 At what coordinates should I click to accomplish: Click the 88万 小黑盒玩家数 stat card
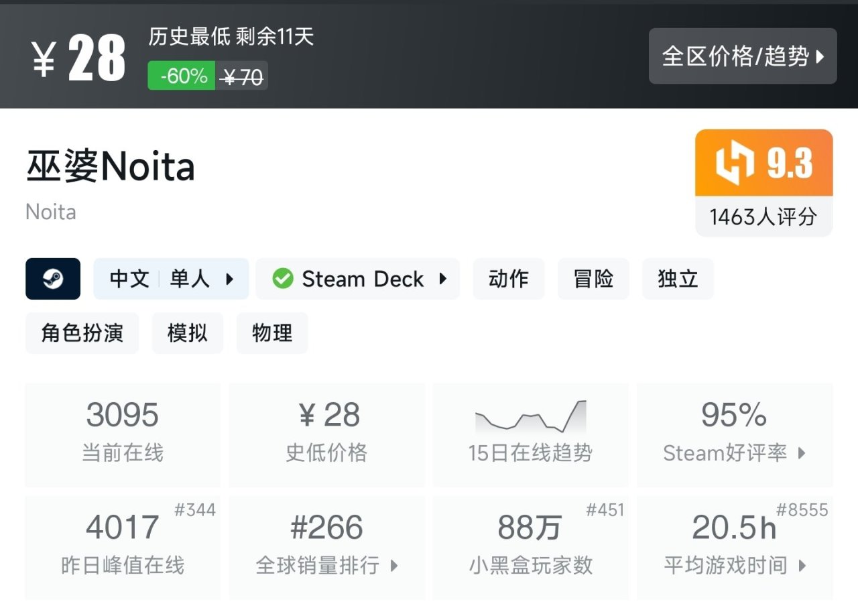click(x=530, y=547)
